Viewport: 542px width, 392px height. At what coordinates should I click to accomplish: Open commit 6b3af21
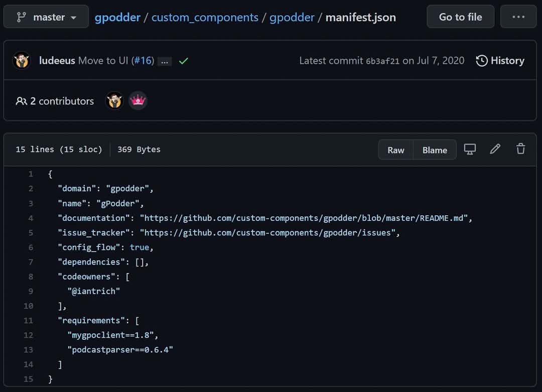[382, 61]
